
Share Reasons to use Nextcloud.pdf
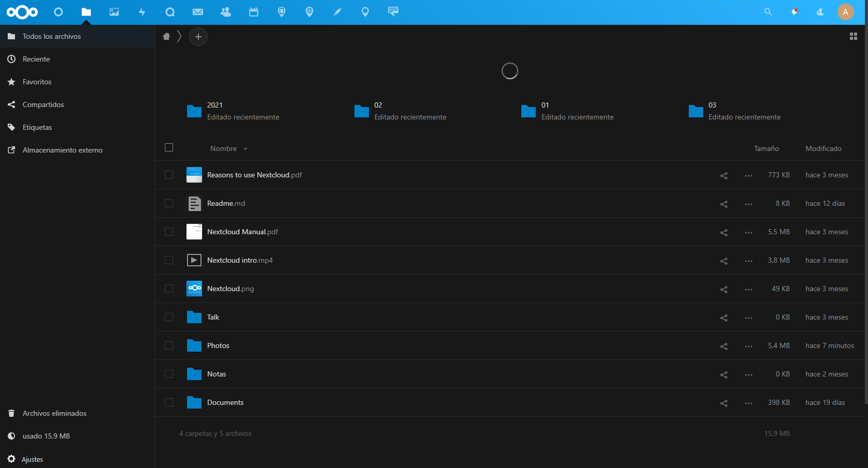point(724,176)
